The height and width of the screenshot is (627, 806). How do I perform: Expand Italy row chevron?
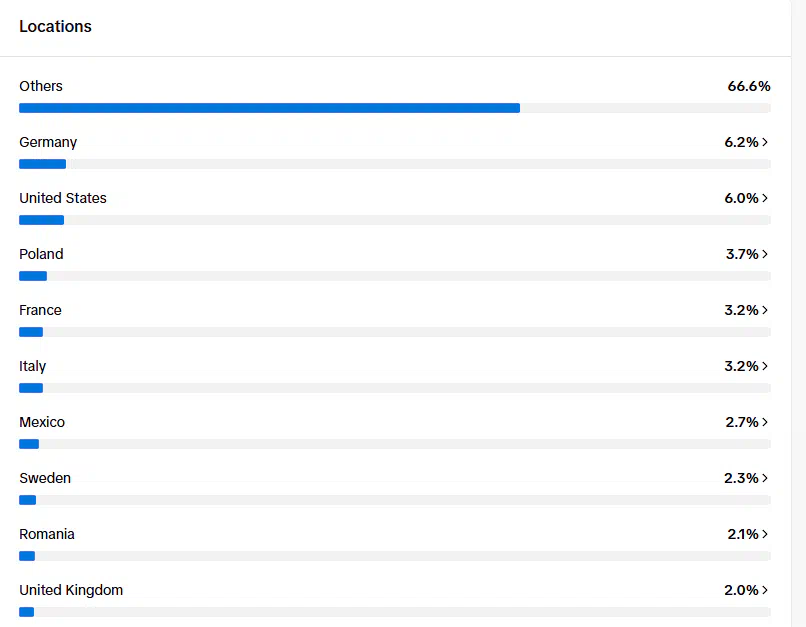(x=765, y=366)
